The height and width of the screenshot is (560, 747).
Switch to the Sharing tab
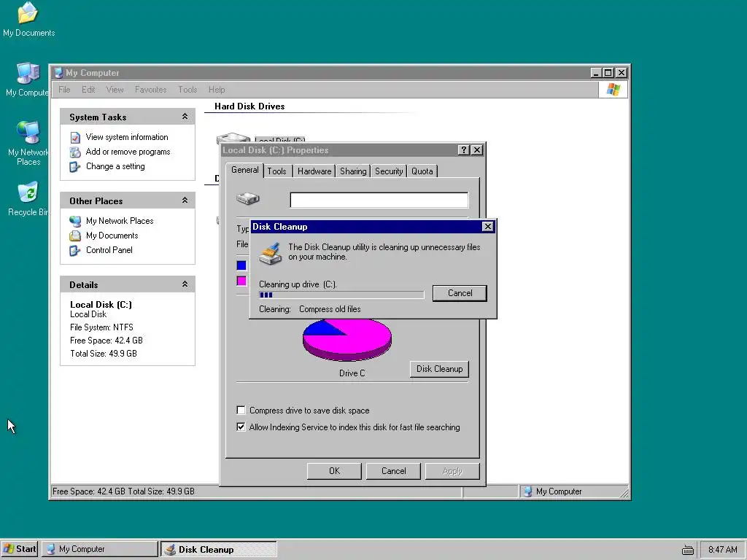(353, 171)
